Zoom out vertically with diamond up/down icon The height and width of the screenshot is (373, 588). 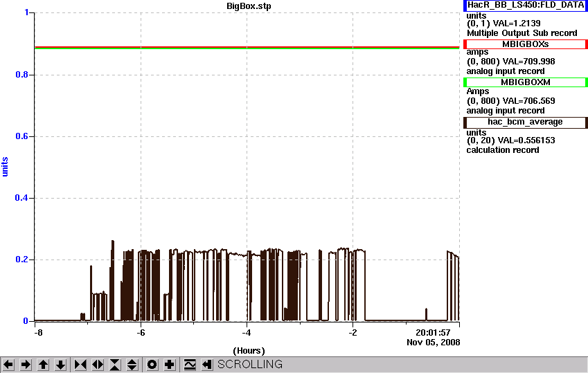[132, 365]
